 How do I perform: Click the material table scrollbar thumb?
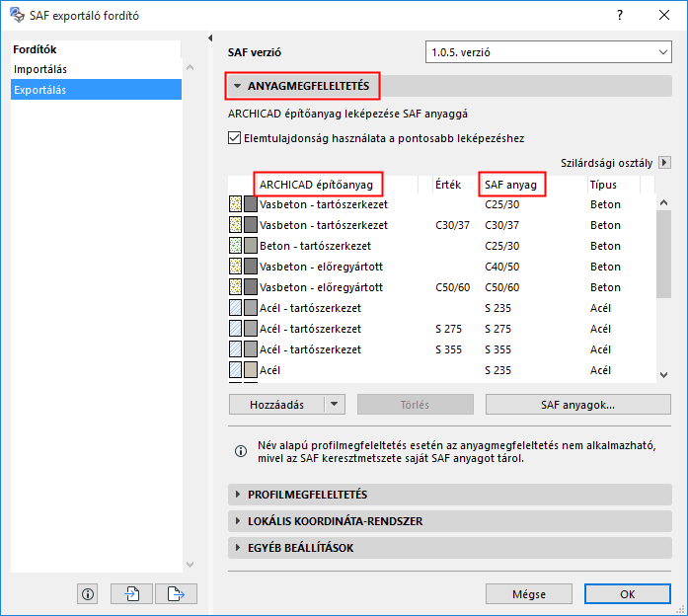pos(664,254)
